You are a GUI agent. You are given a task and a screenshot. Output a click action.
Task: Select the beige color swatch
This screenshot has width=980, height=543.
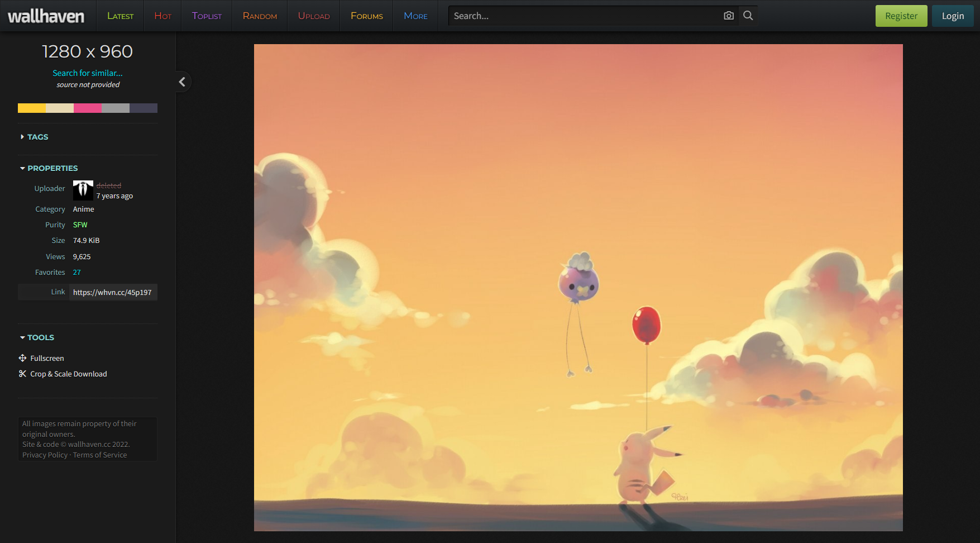coord(60,108)
